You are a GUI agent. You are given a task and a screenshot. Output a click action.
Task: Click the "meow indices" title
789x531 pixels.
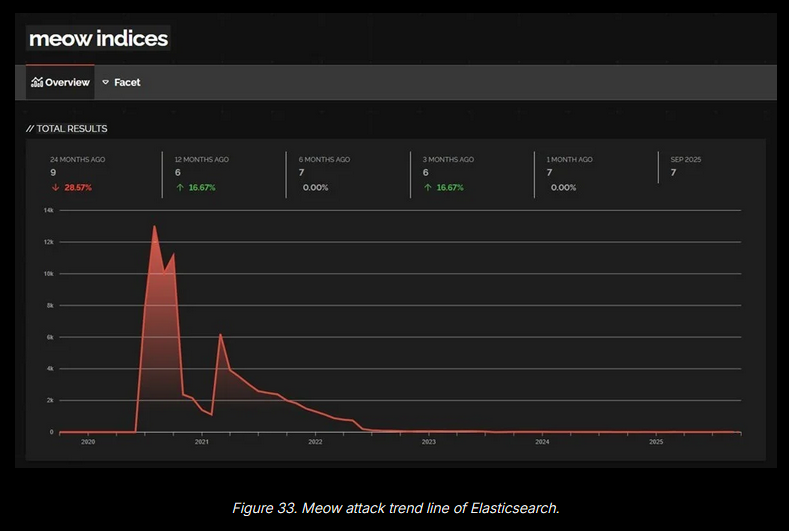tap(98, 39)
